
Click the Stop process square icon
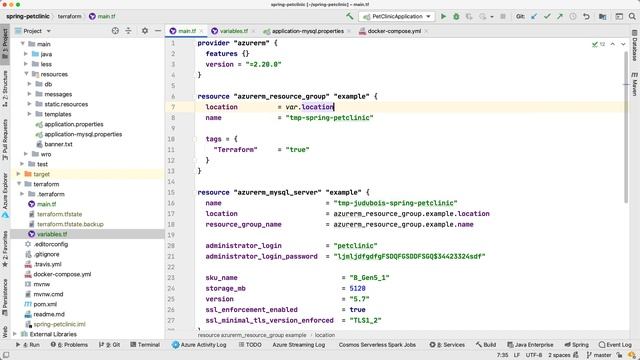pyautogui.click(x=503, y=16)
